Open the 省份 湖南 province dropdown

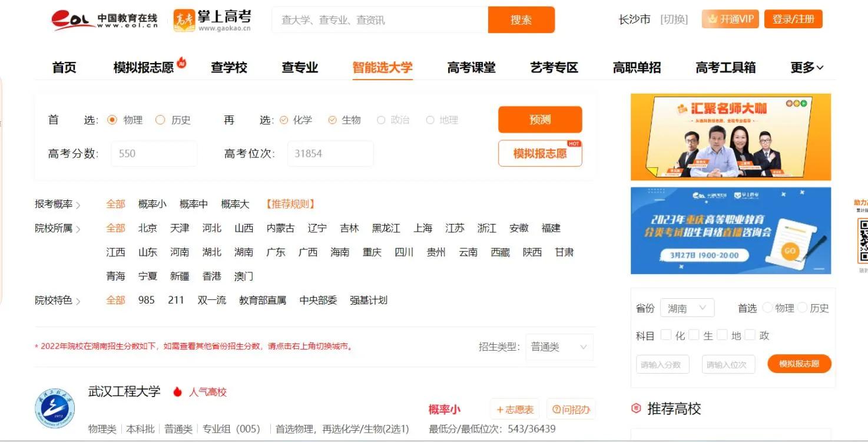click(687, 307)
